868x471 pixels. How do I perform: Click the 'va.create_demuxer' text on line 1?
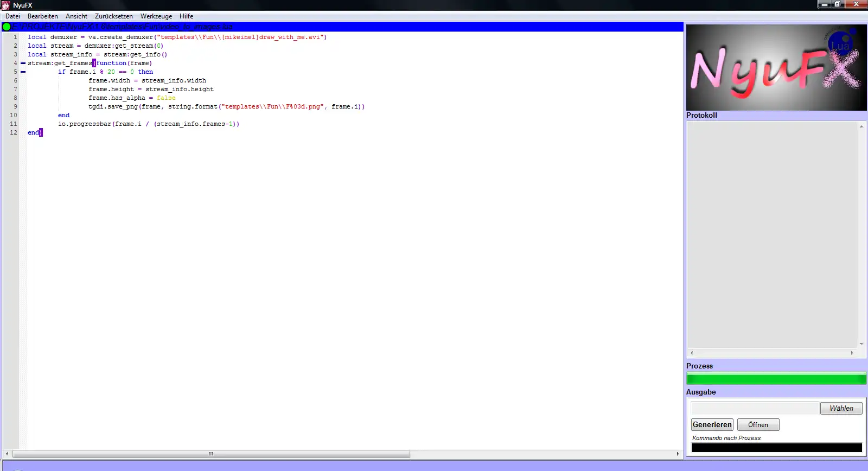coord(121,37)
